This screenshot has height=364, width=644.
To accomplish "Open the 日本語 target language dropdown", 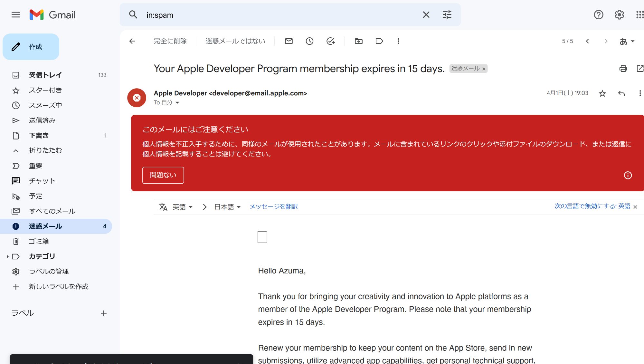I will click(228, 207).
